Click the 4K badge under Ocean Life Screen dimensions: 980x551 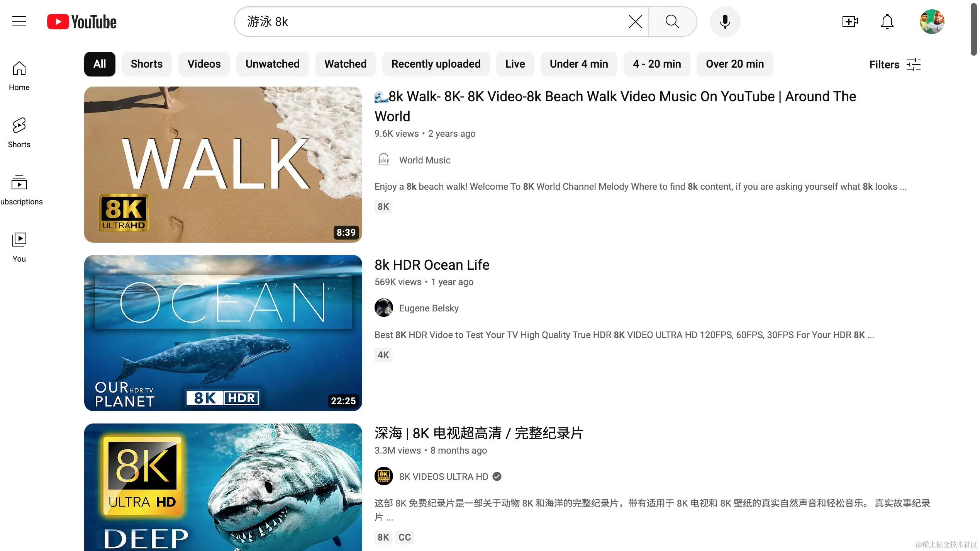(383, 355)
